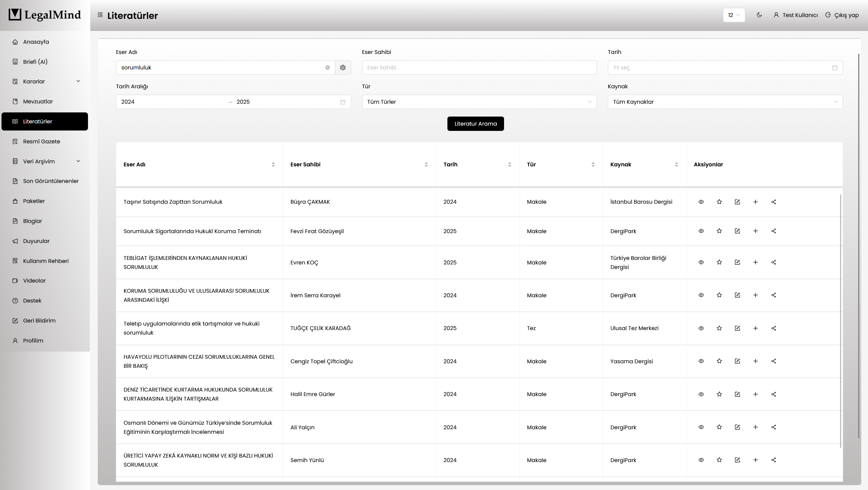Clear the Eser Adı search text
Image resolution: width=868 pixels, height=490 pixels.
click(327, 68)
